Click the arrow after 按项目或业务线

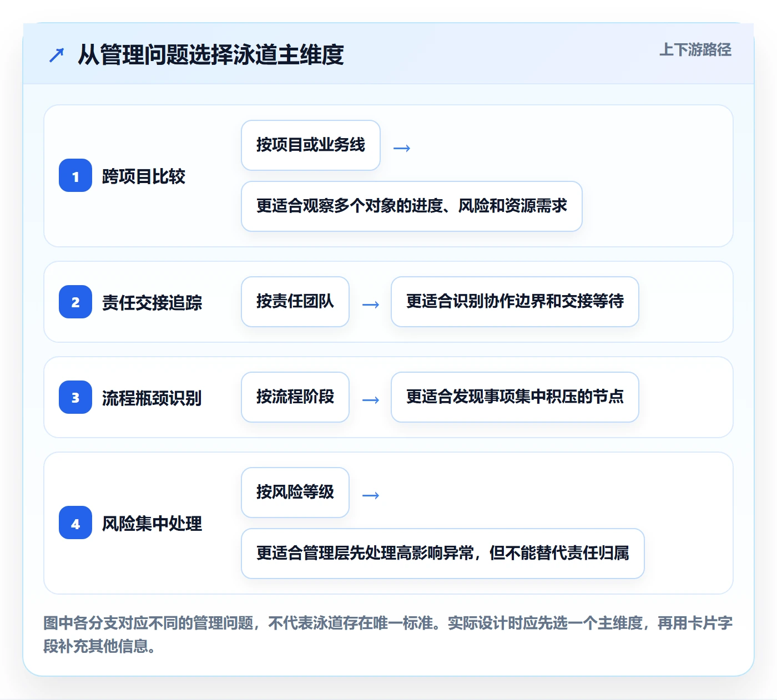402,148
